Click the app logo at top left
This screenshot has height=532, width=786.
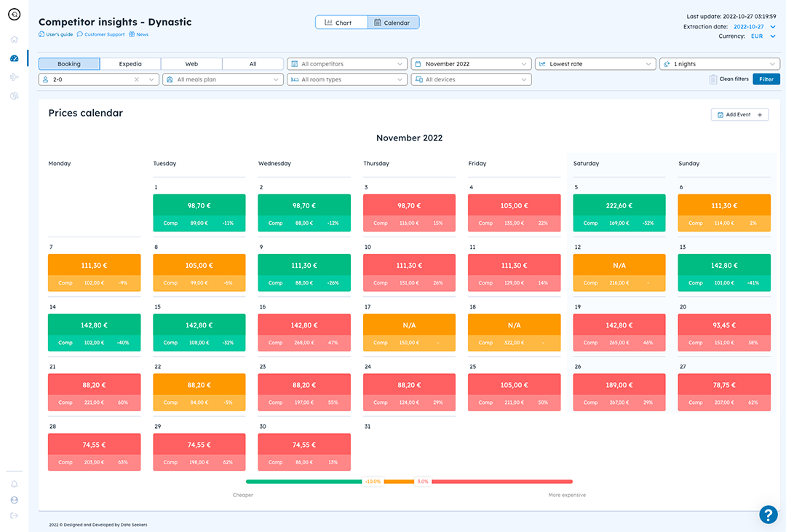click(14, 15)
